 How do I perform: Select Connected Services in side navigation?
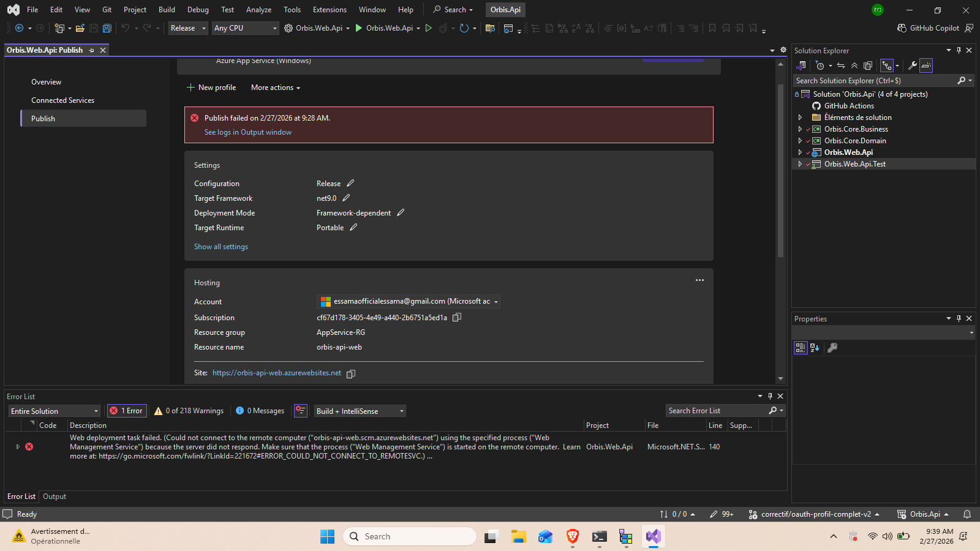(63, 100)
